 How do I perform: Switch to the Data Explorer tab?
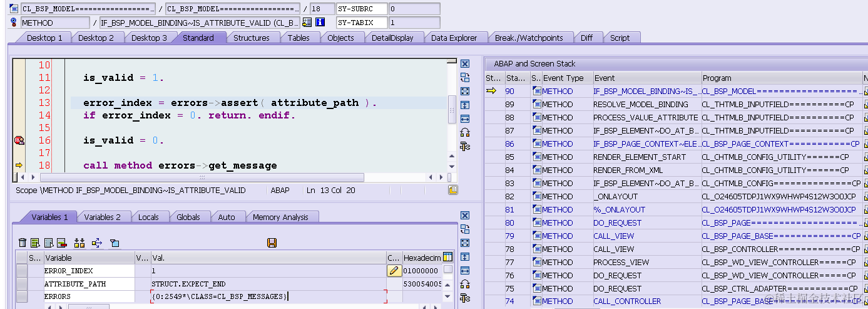[454, 38]
